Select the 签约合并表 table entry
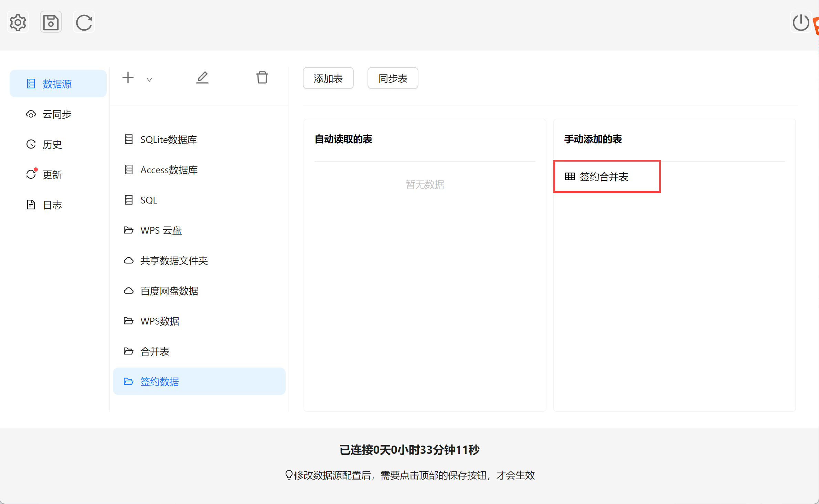 604,177
